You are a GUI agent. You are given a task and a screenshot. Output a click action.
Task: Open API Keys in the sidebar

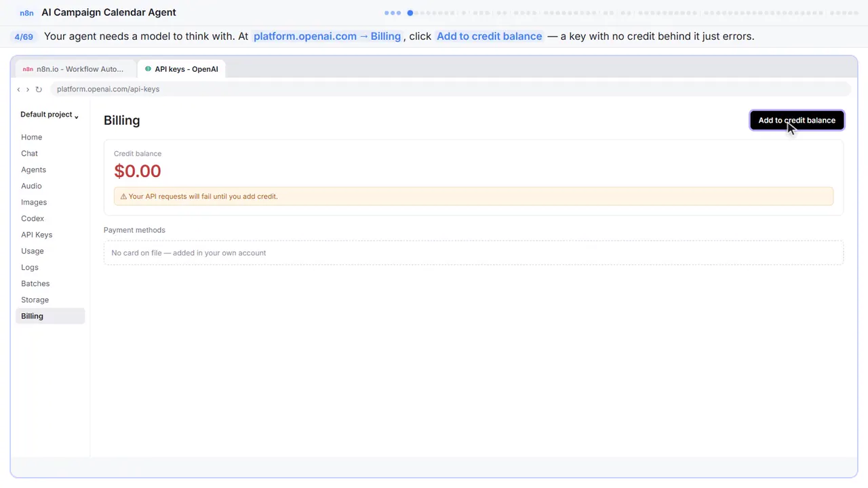click(37, 235)
